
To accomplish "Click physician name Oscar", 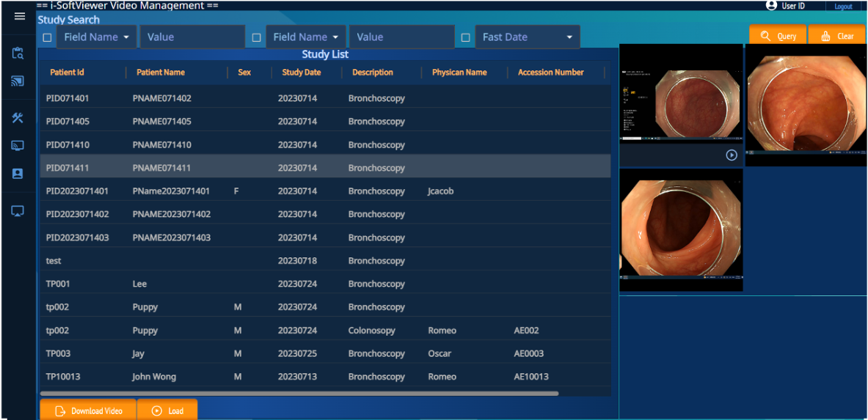I will point(440,353).
